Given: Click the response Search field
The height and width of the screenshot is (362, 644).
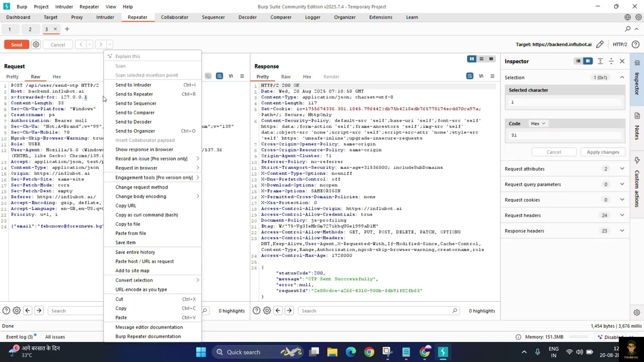Looking at the screenshot, I should click(x=378, y=311).
